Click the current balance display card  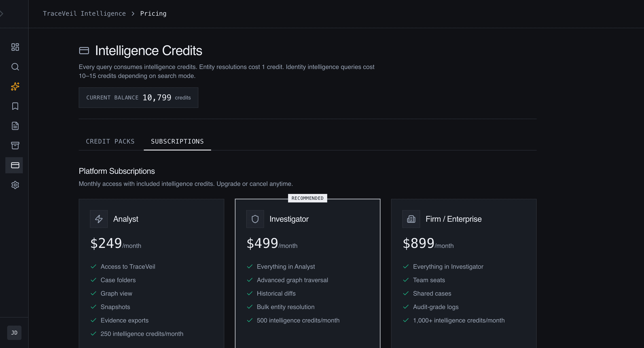(x=138, y=97)
